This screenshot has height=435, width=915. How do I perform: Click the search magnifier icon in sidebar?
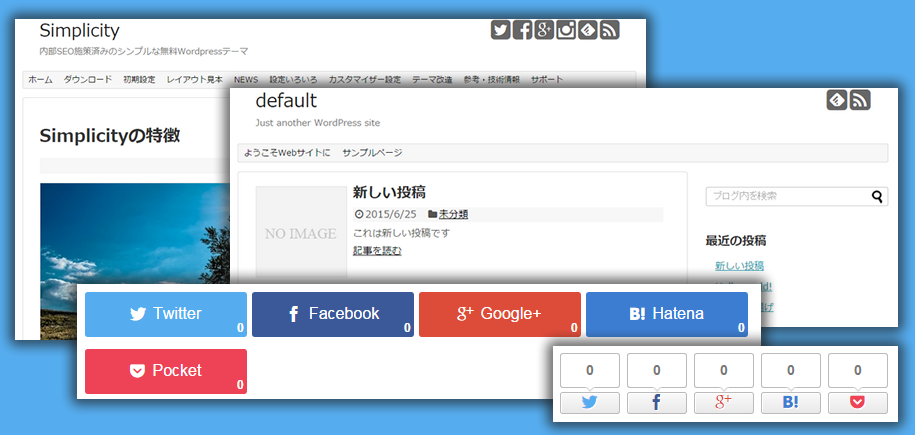click(877, 197)
